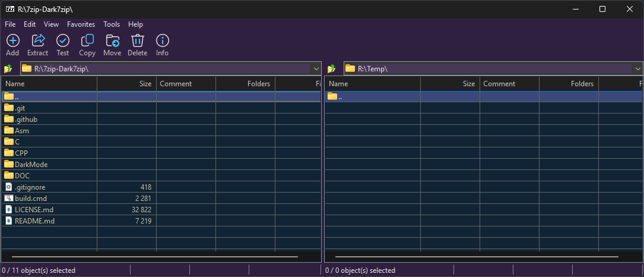Viewport: 644px width, 277px height.
Task: Select the build.cmd file name
Action: coord(31,198)
